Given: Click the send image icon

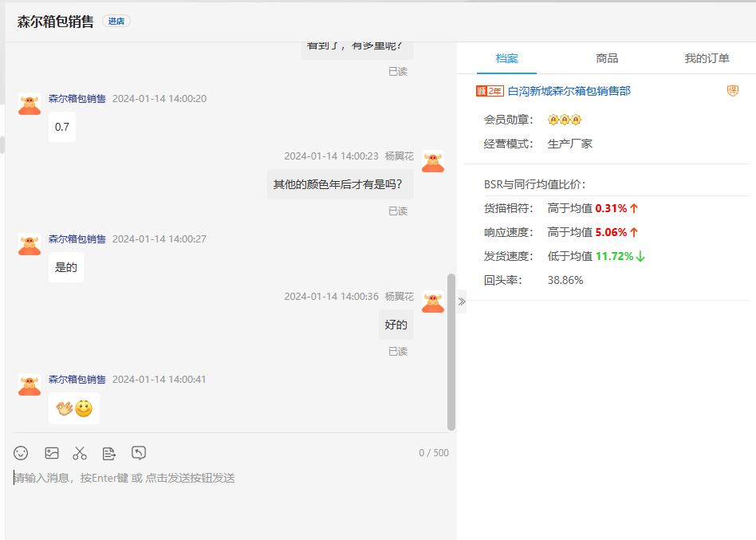Looking at the screenshot, I should click(x=52, y=453).
